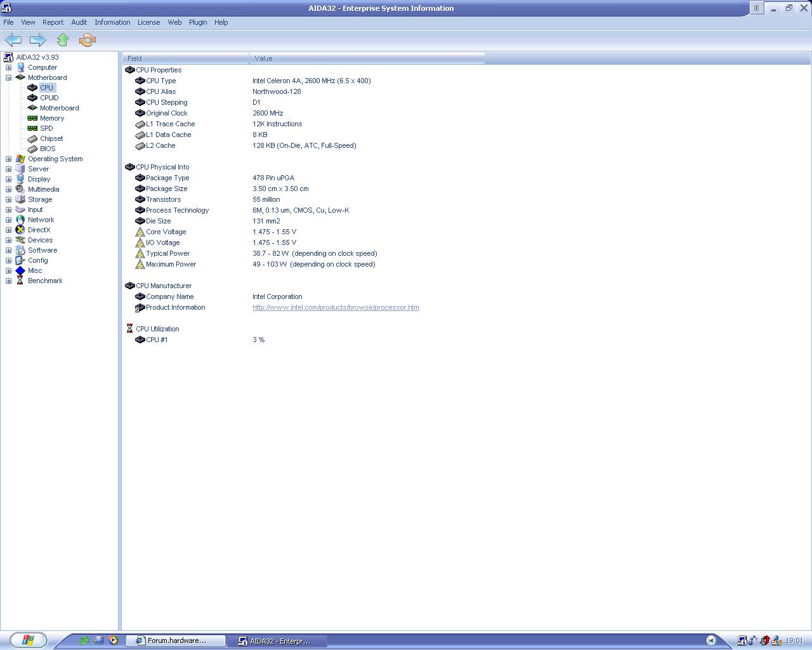Select the 'Intel Corporation' company name value
Viewport: 812px width, 650px height.
point(277,296)
